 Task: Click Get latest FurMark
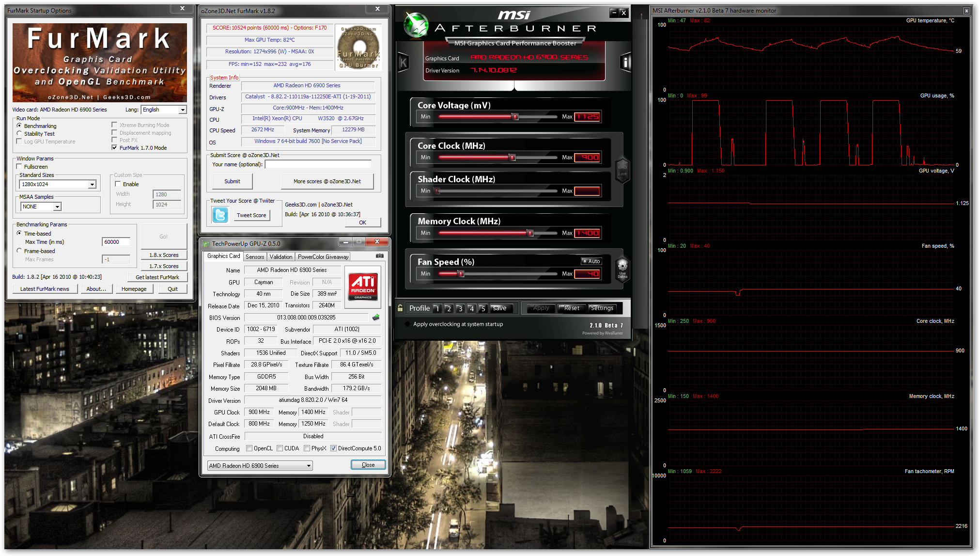click(x=157, y=277)
